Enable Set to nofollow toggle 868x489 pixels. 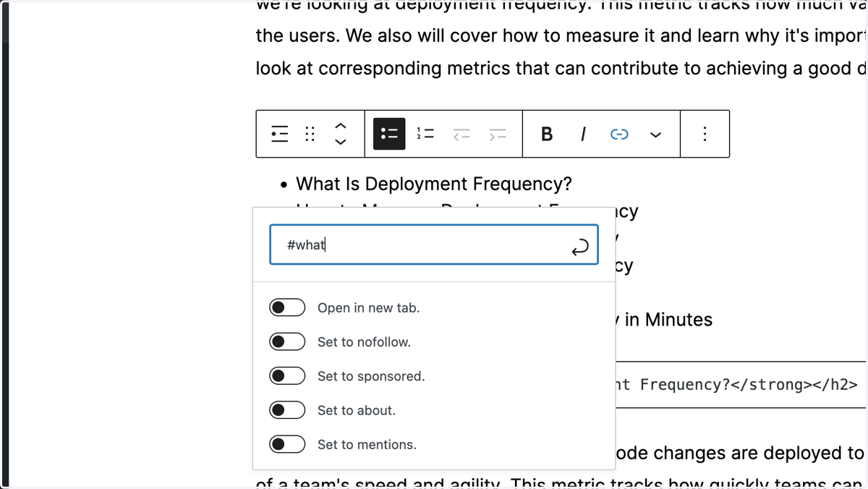point(287,341)
